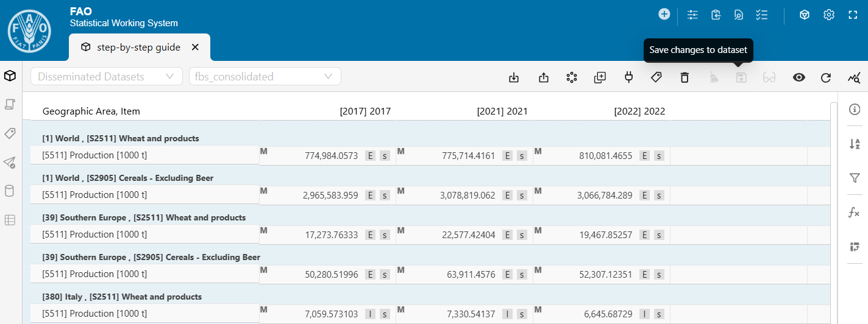Expand the fbs_consolidated dataset dropdown
This screenshot has height=324, width=868.
pos(265,77)
